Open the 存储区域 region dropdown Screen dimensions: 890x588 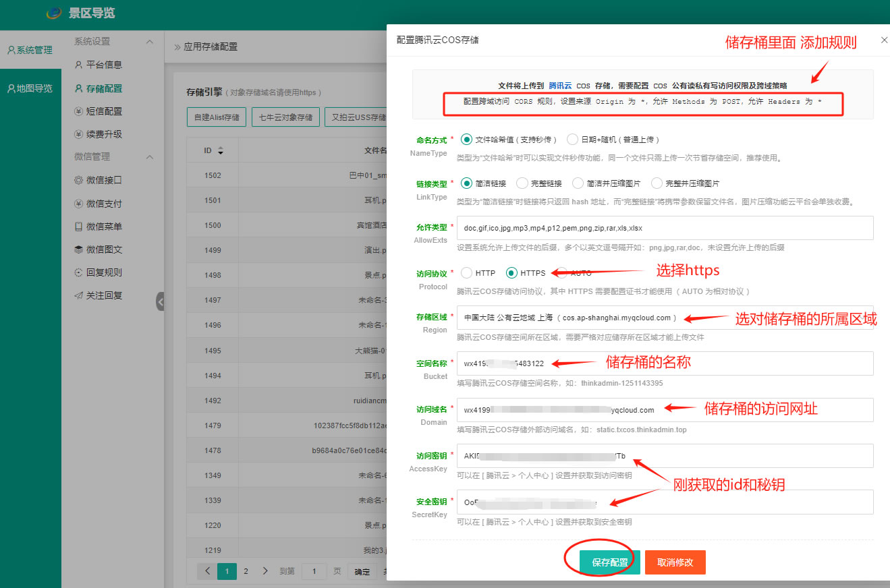pos(665,318)
